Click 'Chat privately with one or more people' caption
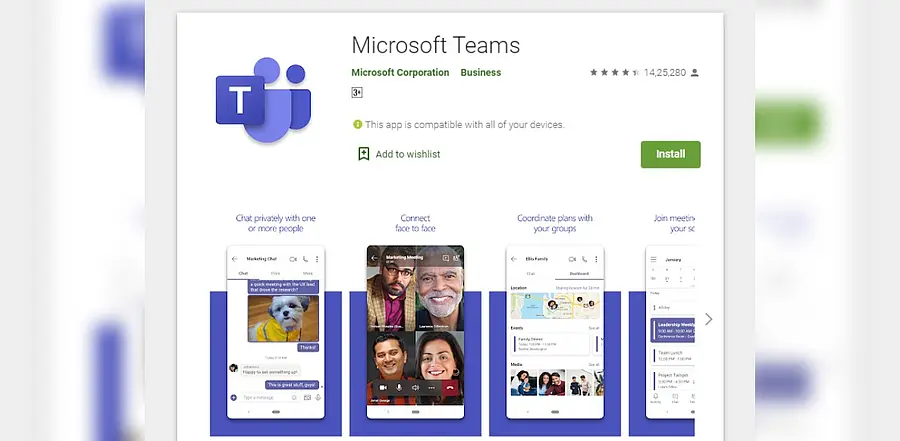900x441 pixels. point(276,223)
